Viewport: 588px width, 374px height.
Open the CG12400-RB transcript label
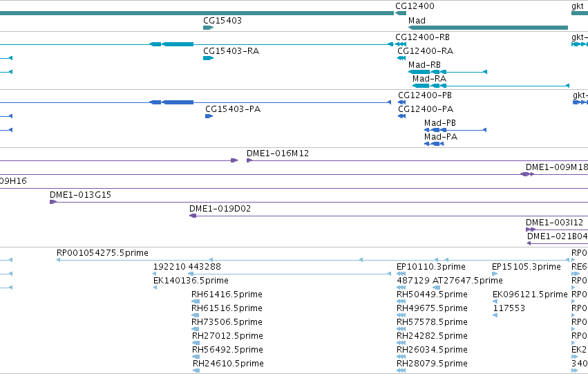coord(422,37)
